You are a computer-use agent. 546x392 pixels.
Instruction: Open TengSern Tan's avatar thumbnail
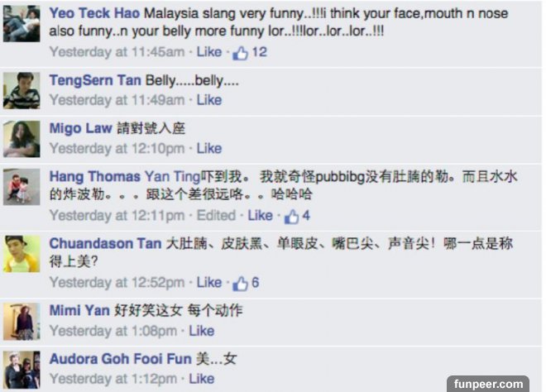point(22,90)
